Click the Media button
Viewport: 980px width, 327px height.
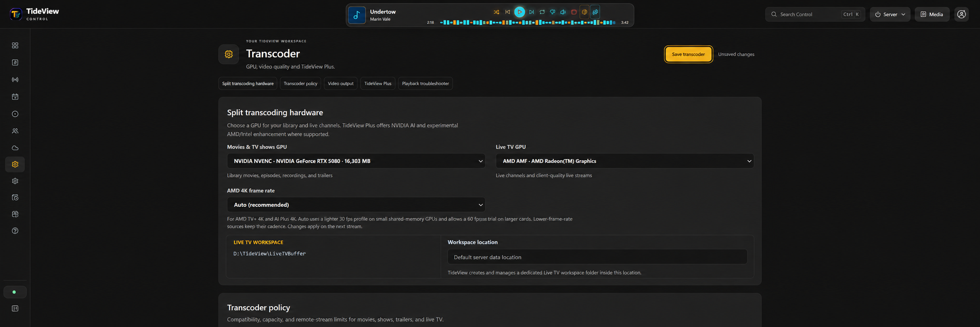[932, 14]
